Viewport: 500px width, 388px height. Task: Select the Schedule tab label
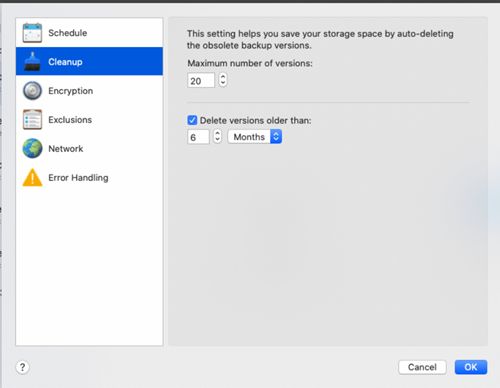coord(68,33)
